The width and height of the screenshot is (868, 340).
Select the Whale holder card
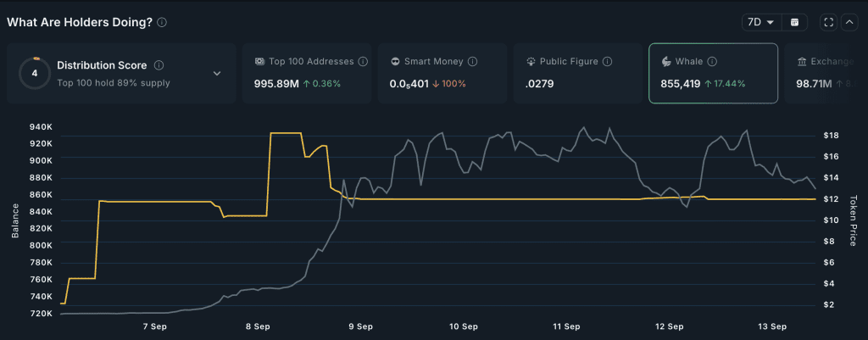pyautogui.click(x=712, y=73)
